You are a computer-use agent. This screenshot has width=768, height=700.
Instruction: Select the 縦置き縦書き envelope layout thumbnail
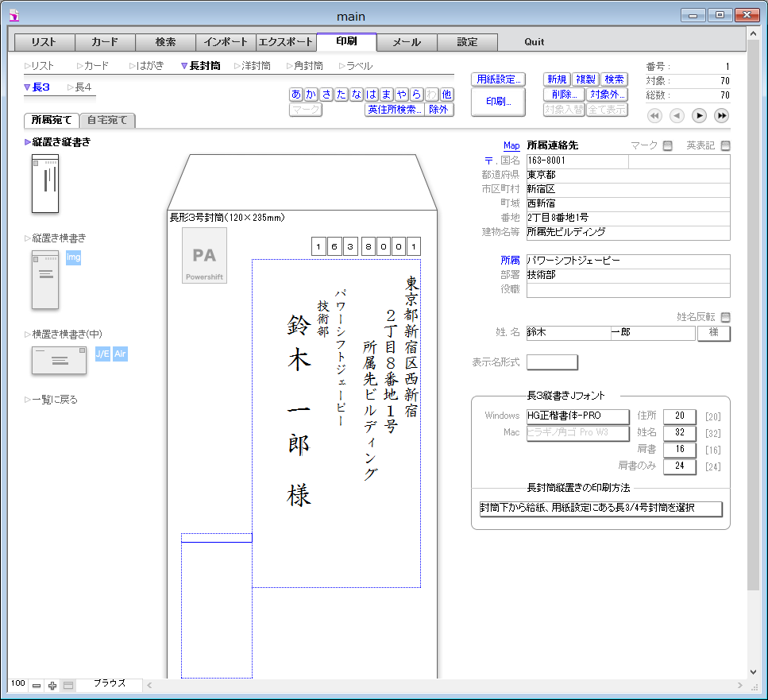point(45,184)
